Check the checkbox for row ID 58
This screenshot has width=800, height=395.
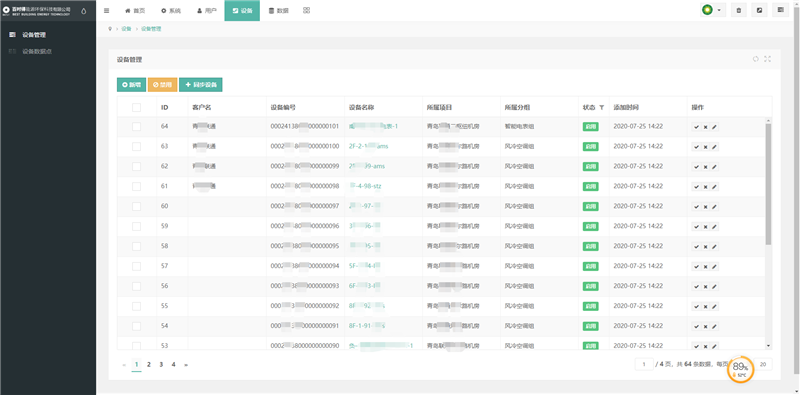click(136, 246)
